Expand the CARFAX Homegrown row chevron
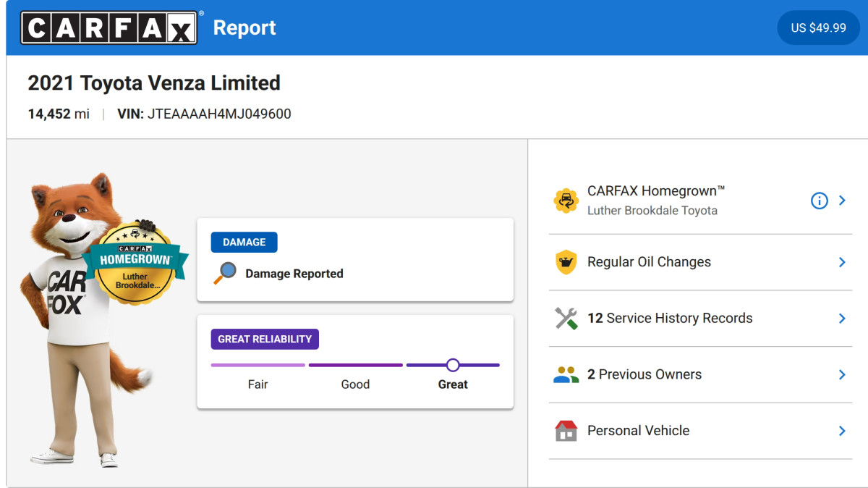 [842, 201]
